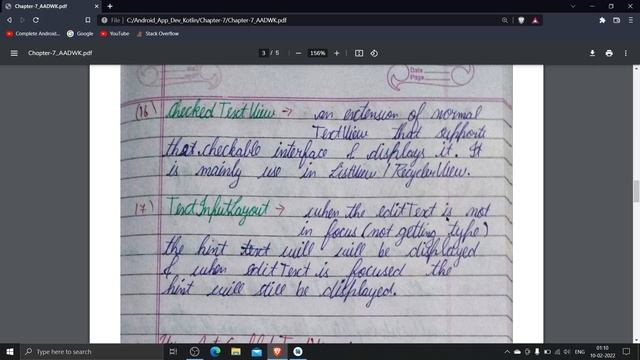
Task: Click the fit to page icon
Action: click(x=359, y=53)
